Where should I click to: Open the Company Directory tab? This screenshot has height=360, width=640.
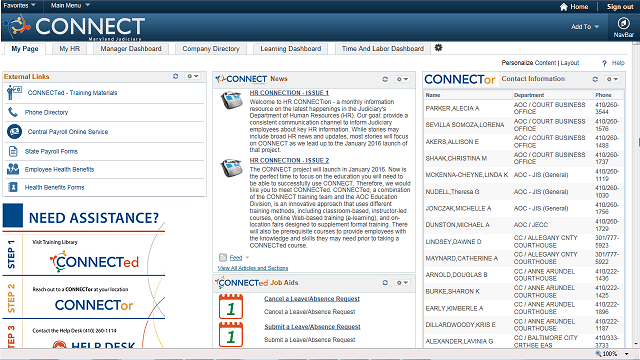(x=211, y=49)
